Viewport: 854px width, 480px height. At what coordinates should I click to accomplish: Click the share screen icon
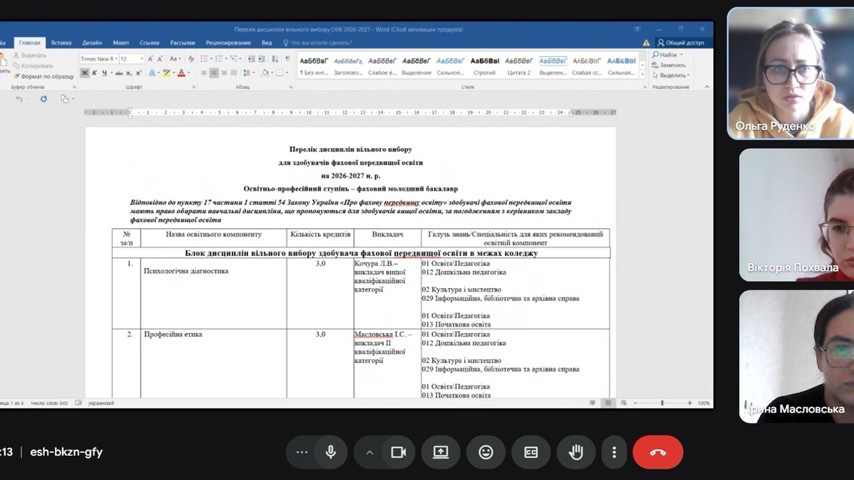[x=441, y=452]
